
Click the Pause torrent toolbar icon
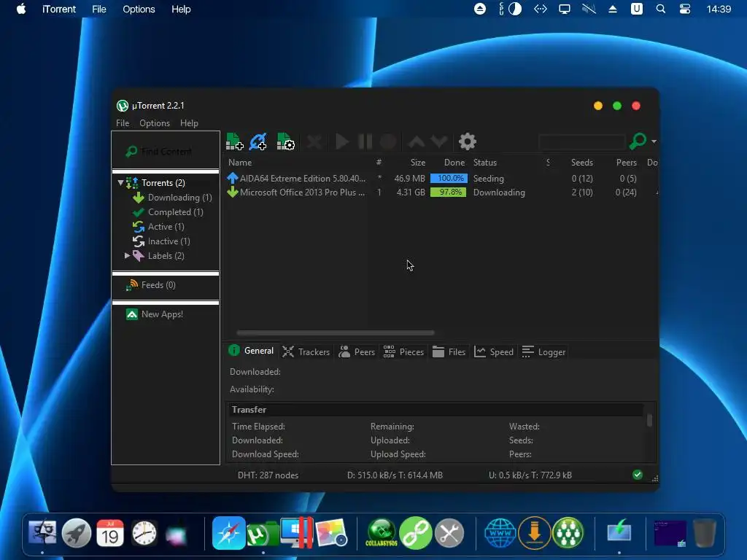point(365,141)
